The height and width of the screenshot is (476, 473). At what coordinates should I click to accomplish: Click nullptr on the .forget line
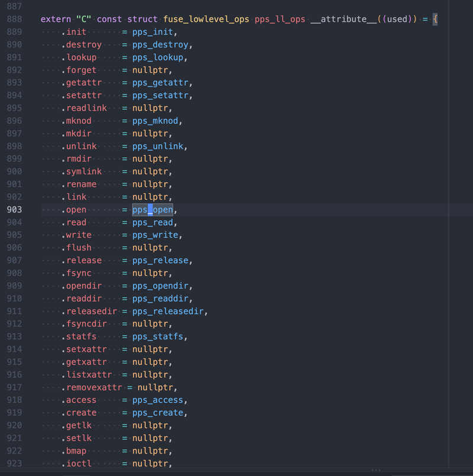(x=150, y=70)
